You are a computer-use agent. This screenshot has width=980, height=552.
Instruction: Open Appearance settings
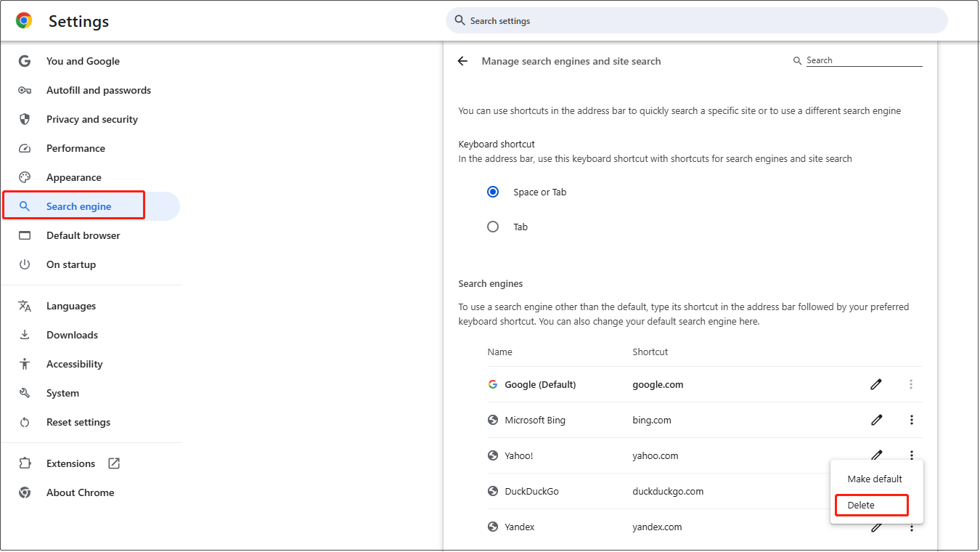(x=74, y=177)
